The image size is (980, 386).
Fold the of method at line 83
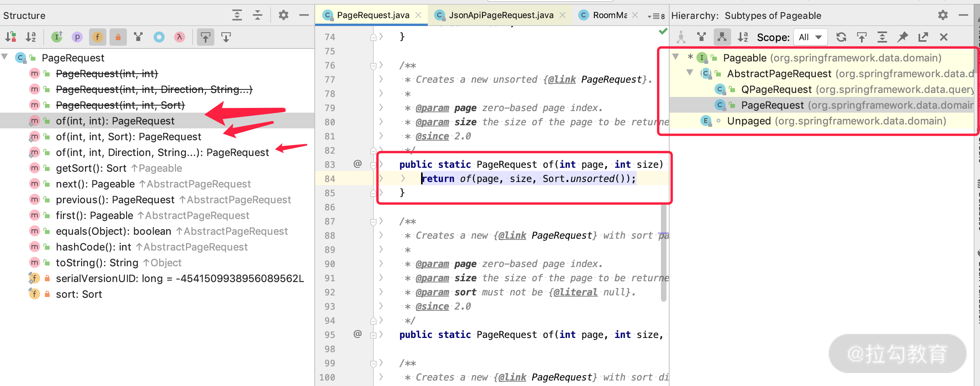(x=373, y=165)
